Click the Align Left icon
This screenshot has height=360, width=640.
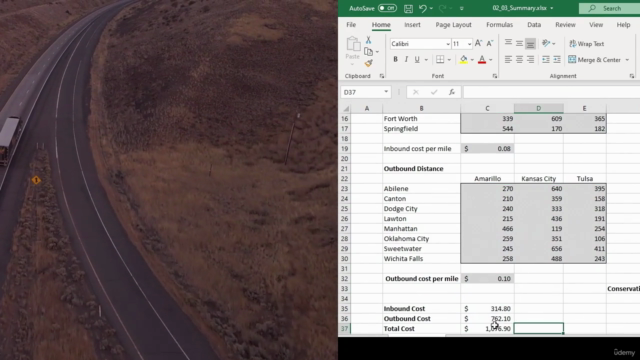pyautogui.click(x=508, y=60)
